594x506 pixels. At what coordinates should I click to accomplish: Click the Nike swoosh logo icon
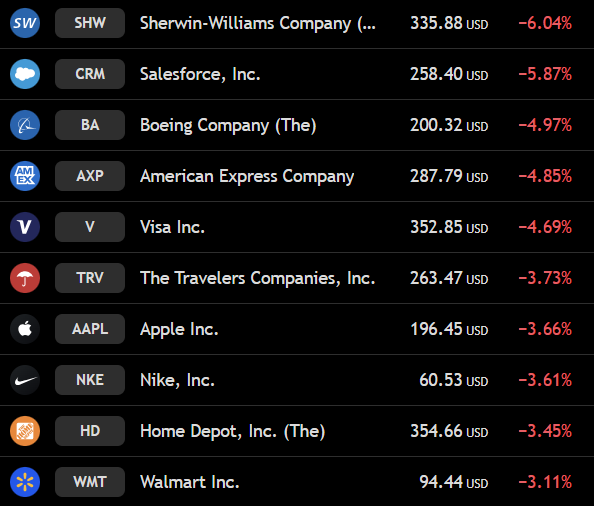[25, 380]
